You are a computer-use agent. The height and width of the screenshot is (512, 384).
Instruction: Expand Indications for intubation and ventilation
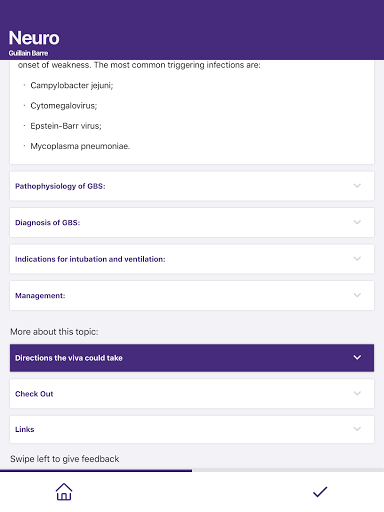click(192, 259)
